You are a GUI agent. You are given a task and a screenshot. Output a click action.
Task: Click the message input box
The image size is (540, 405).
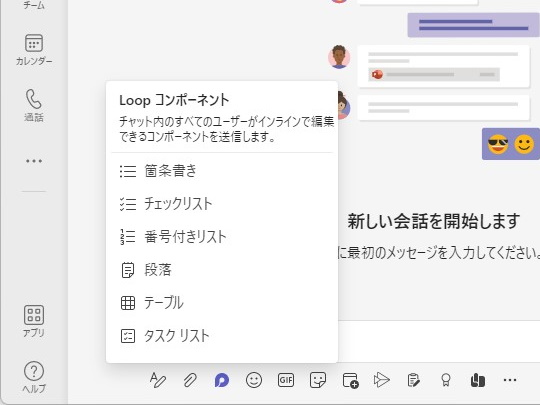439,342
